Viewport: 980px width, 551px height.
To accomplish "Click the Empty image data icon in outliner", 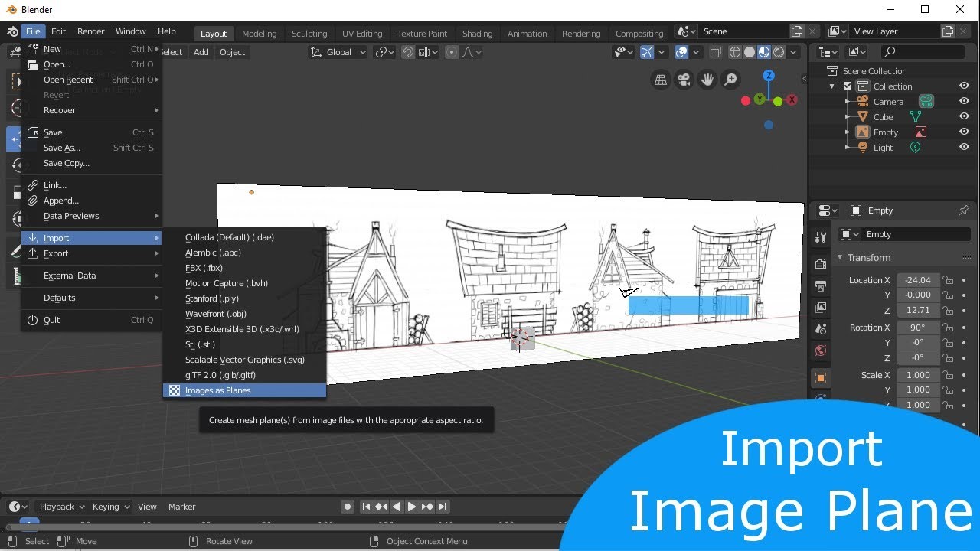I will tap(920, 132).
